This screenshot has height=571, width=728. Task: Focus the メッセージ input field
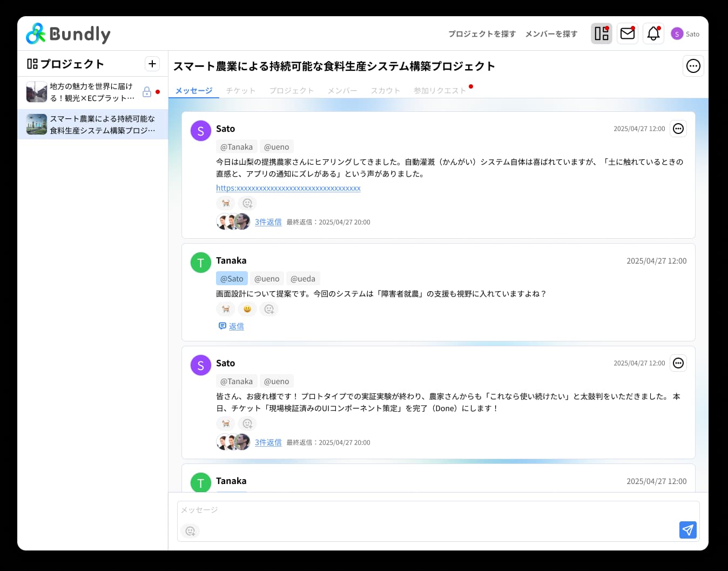pos(438,521)
